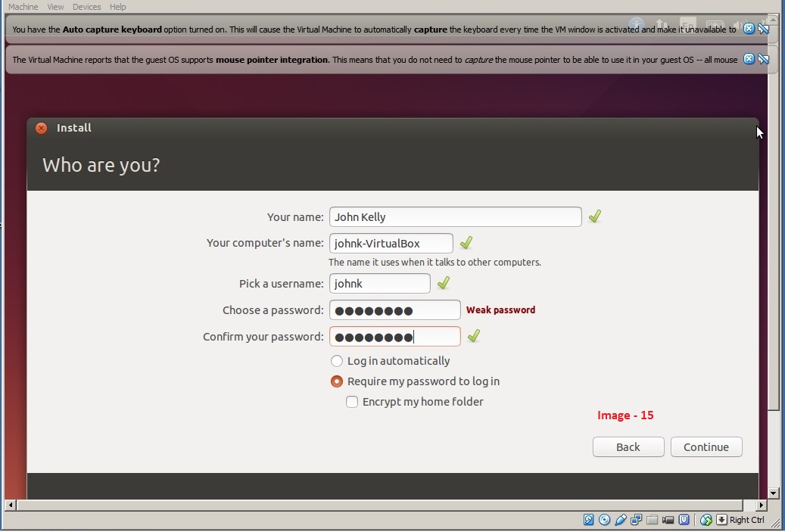Click the USB devices status icon
This screenshot has width=785, height=532.
[x=620, y=520]
